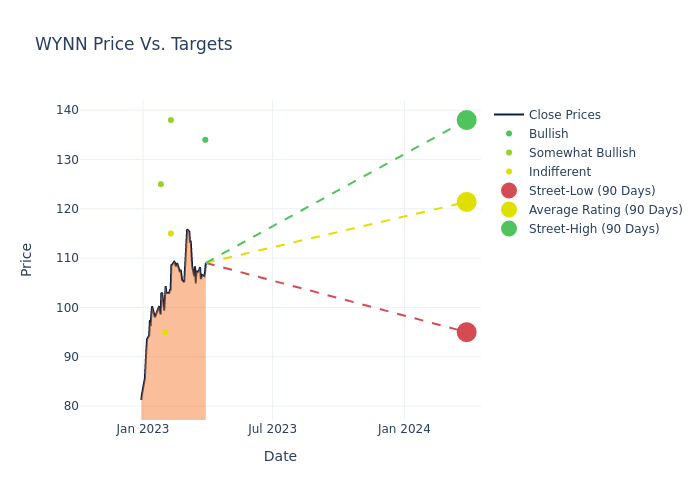The image size is (700, 500).
Task: Click the Somewhat Bullish dot at 125
Action: [x=160, y=184]
